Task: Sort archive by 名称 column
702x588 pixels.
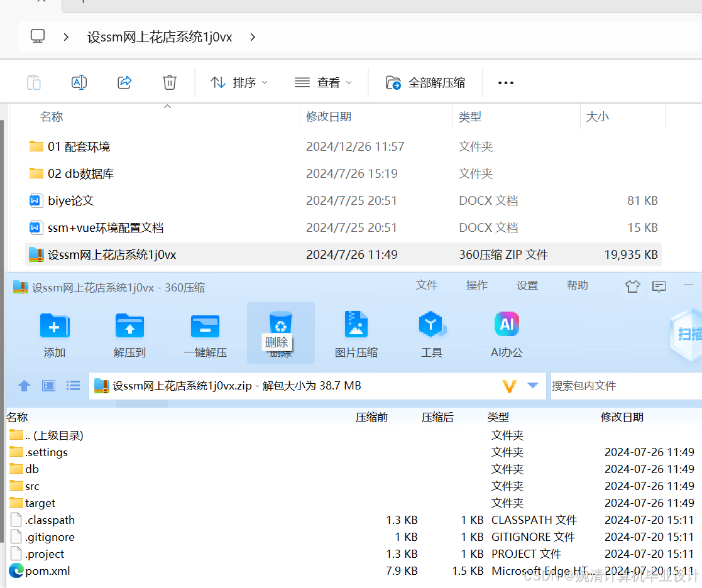Action: [18, 417]
